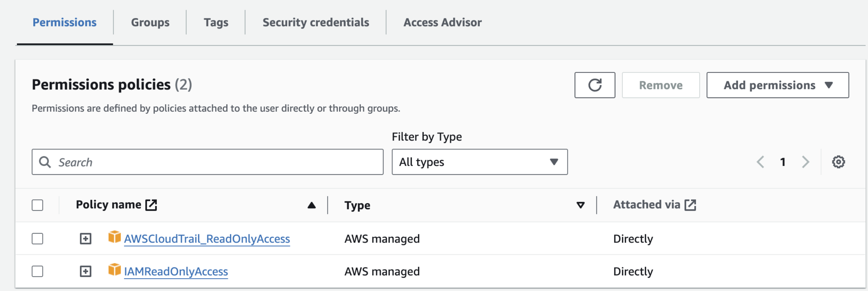
Task: Open the Add permissions dropdown
Action: click(x=778, y=85)
